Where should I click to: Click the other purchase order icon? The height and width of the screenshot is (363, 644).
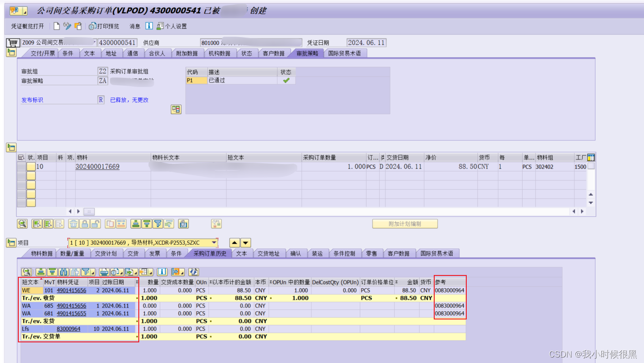pos(78,26)
